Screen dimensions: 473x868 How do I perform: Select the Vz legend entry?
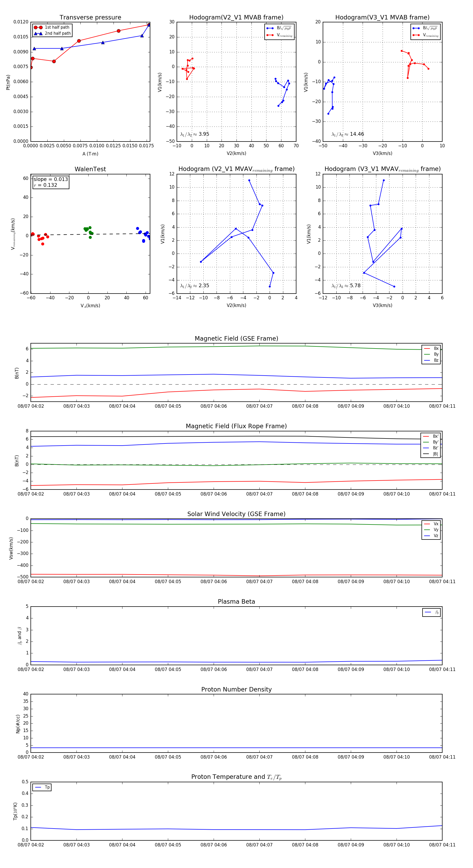point(431,536)
